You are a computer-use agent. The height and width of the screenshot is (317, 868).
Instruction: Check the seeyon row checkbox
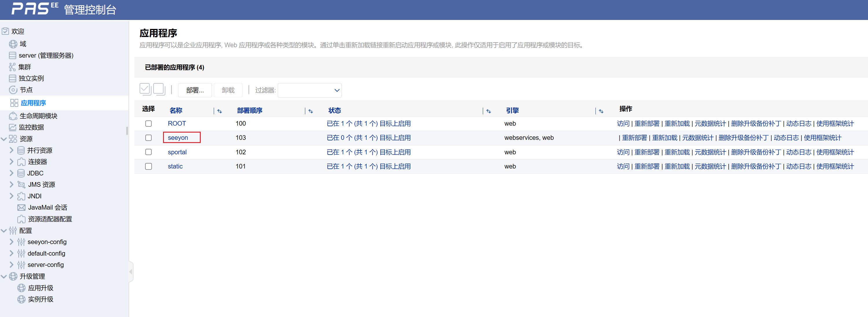(148, 138)
